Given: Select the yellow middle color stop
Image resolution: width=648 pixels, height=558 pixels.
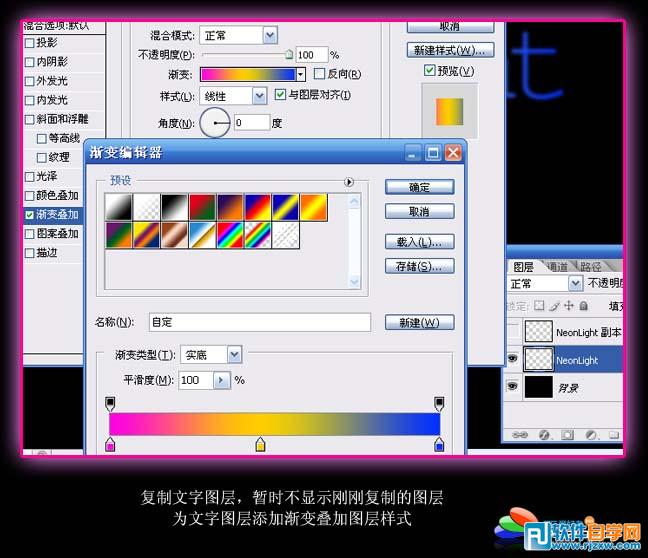Looking at the screenshot, I should (260, 444).
